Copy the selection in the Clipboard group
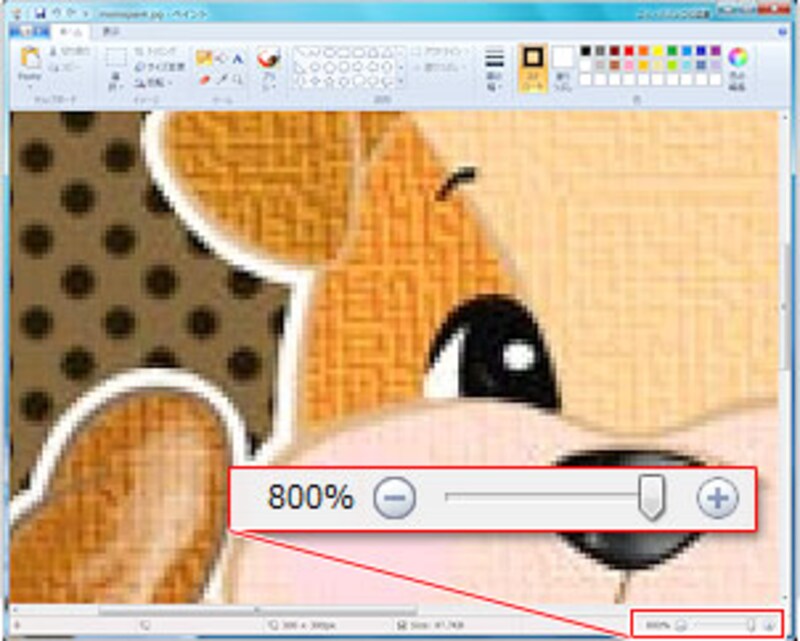The width and height of the screenshot is (800, 641). click(65, 68)
